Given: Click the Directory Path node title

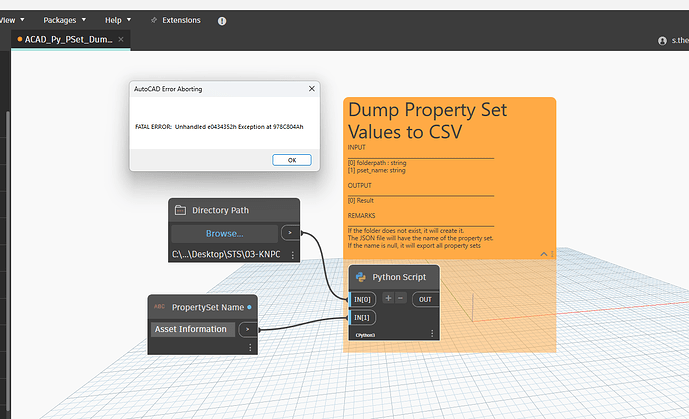Looking at the screenshot, I should (x=220, y=210).
